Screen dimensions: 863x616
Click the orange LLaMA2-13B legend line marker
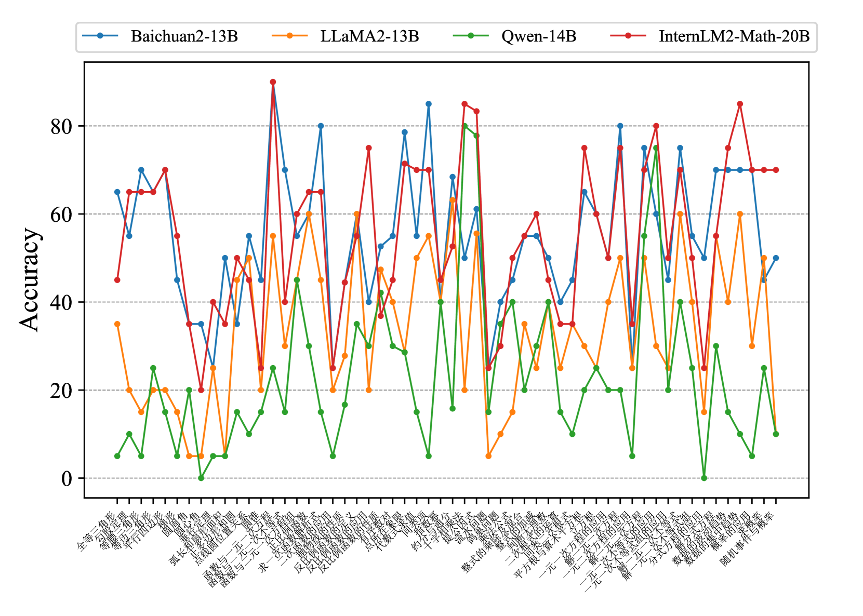290,36
